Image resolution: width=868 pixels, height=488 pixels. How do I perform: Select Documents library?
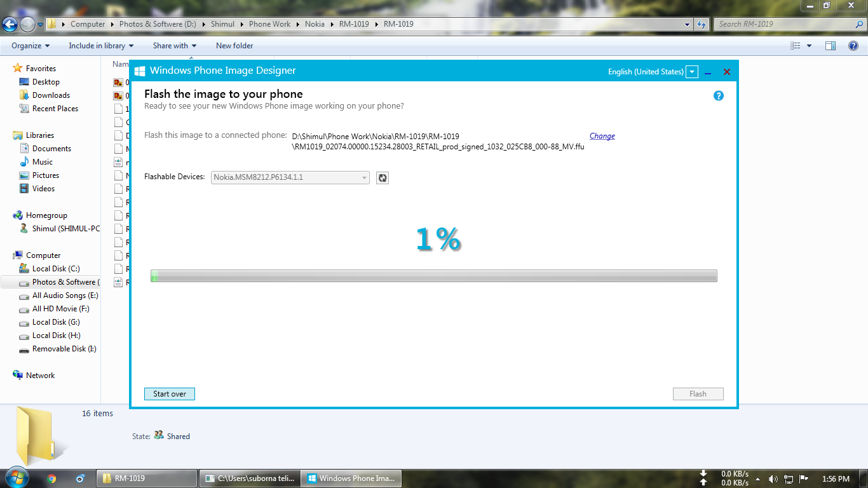[51, 149]
